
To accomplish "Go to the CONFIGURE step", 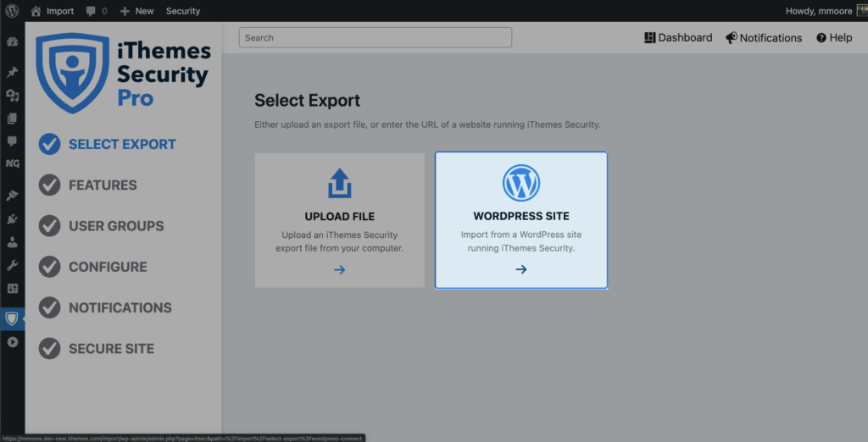I will 93,268.
